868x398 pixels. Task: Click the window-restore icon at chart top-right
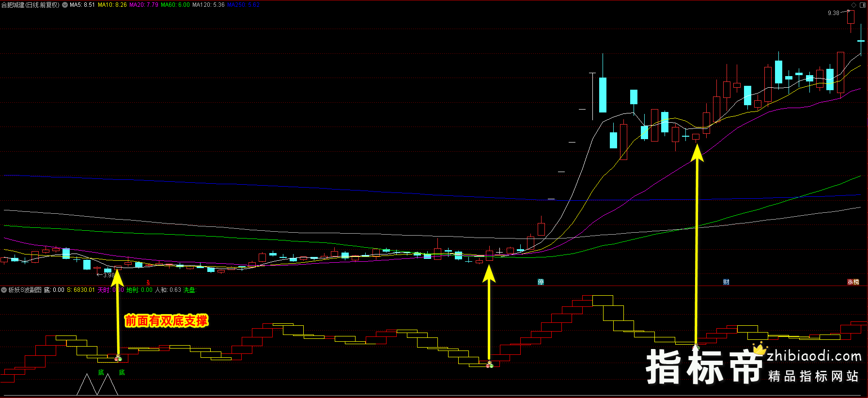862,5
